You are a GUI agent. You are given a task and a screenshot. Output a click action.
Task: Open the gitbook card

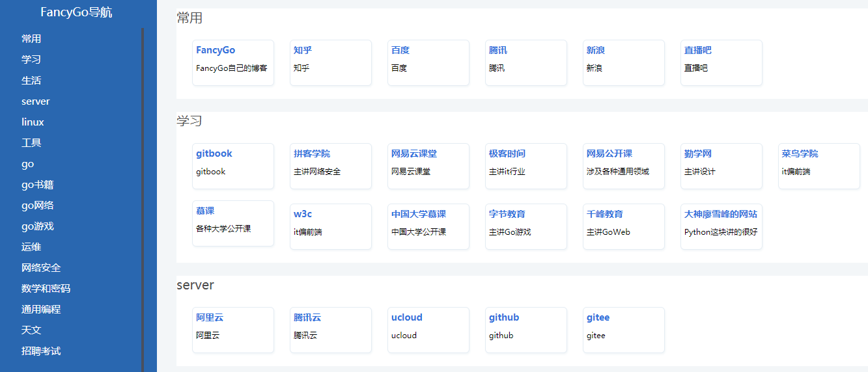tap(233, 166)
